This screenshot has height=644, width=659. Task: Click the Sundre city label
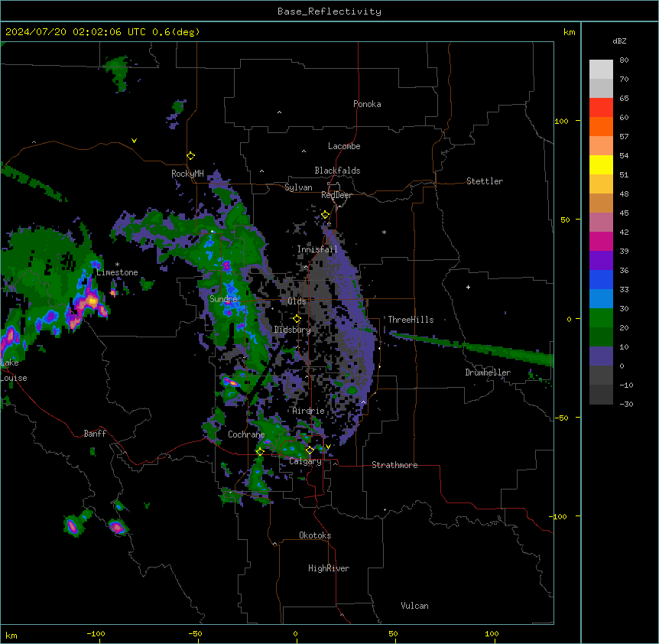pyautogui.click(x=223, y=299)
